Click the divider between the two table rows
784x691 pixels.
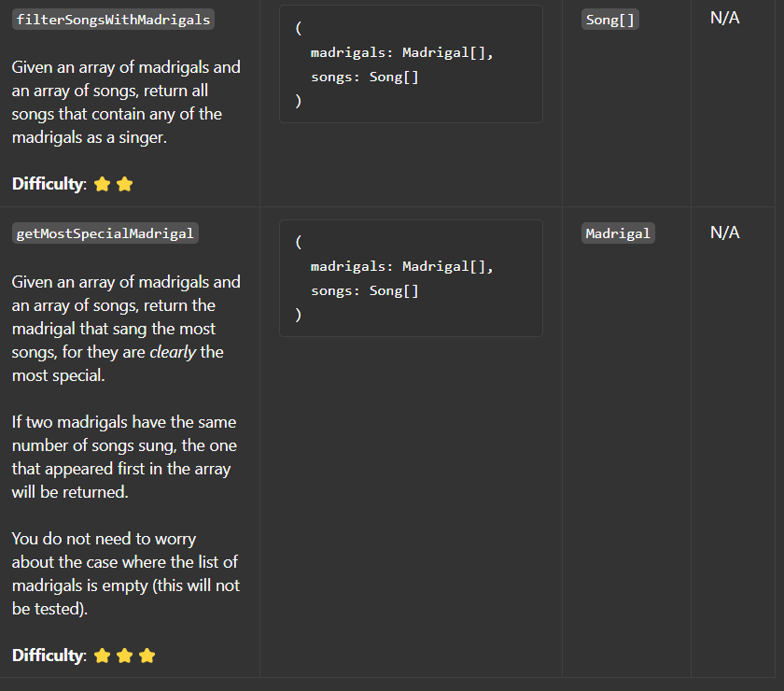(392, 204)
